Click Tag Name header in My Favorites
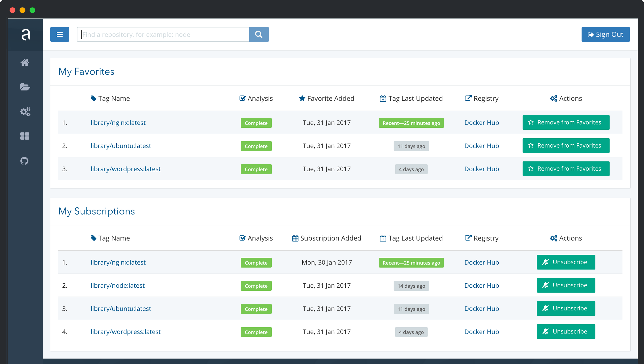644x364 pixels. click(110, 98)
